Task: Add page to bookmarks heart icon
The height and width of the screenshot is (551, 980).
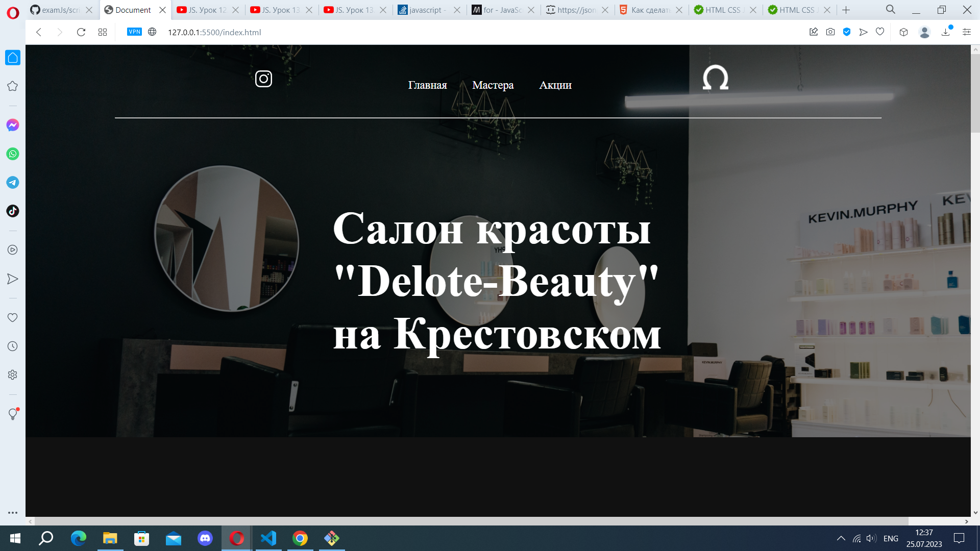Action: click(x=880, y=32)
